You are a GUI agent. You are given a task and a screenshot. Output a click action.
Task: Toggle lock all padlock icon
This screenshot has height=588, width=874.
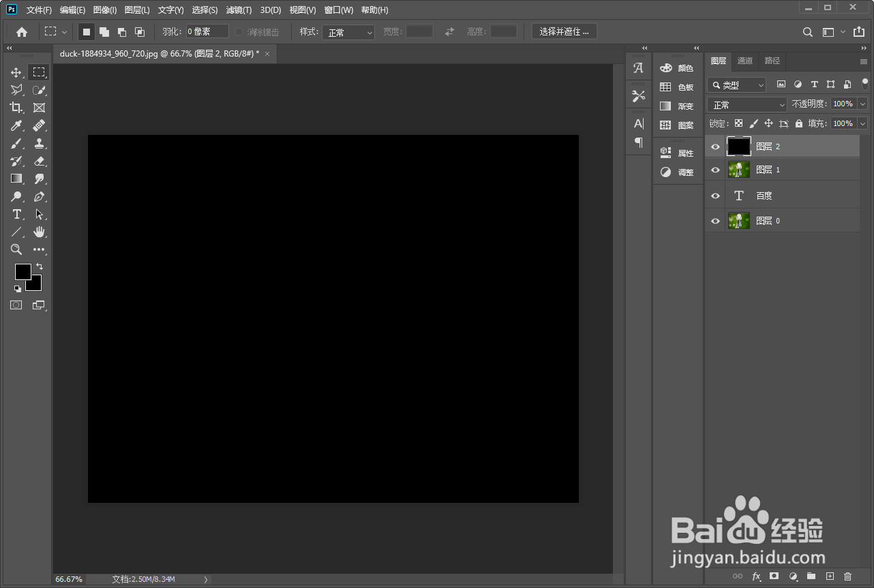(798, 123)
